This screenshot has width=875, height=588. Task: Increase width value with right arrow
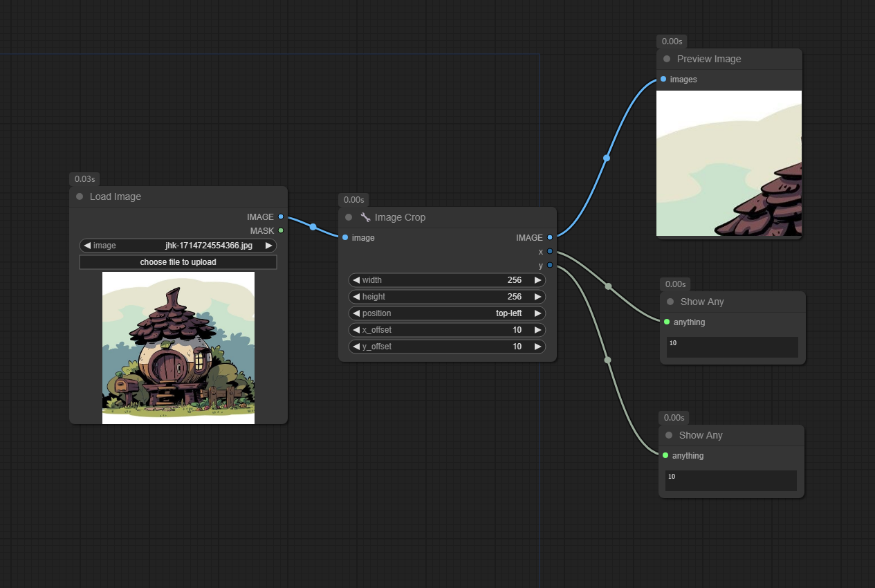coord(537,280)
